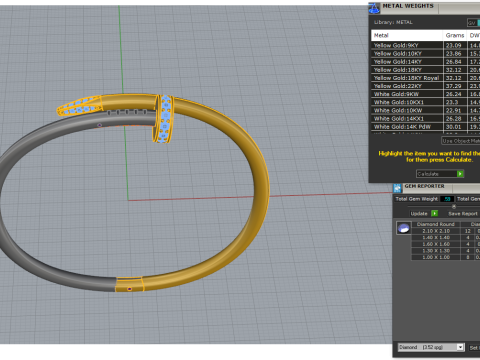Screen dimensions: 480x360
Task: Click the Calculate button text
Action: click(x=428, y=174)
